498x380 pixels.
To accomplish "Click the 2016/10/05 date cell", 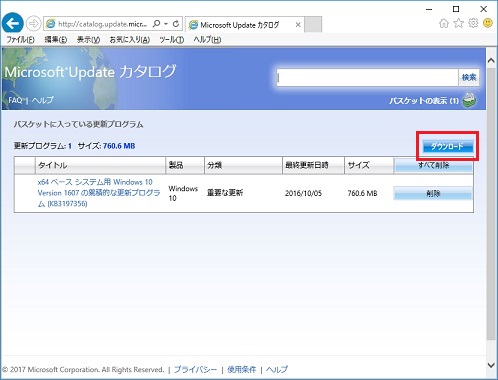I will pyautogui.click(x=303, y=193).
